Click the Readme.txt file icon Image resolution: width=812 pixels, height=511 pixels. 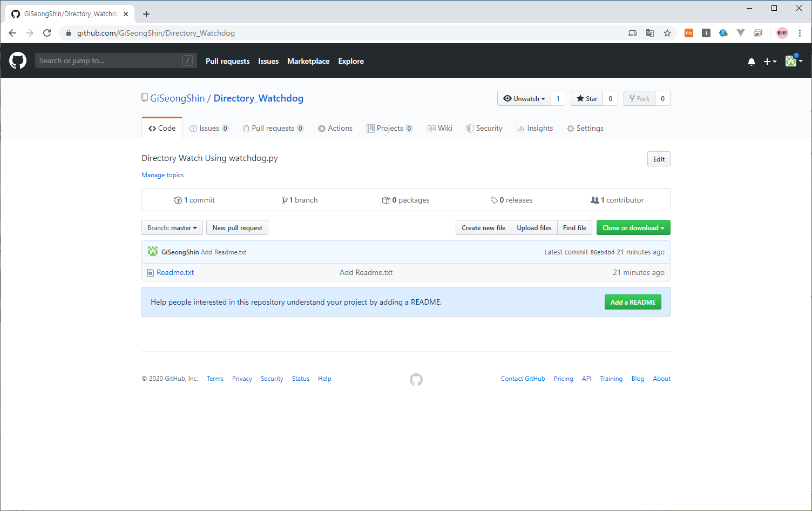point(151,273)
